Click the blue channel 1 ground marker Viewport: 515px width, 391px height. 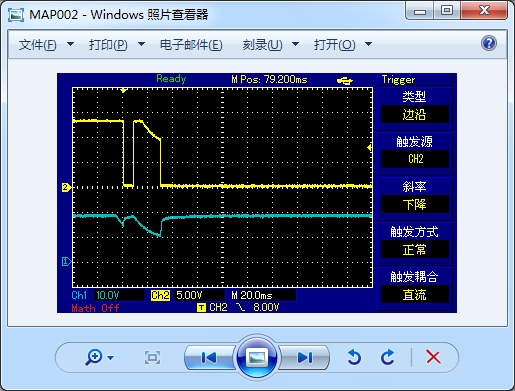coord(66,261)
